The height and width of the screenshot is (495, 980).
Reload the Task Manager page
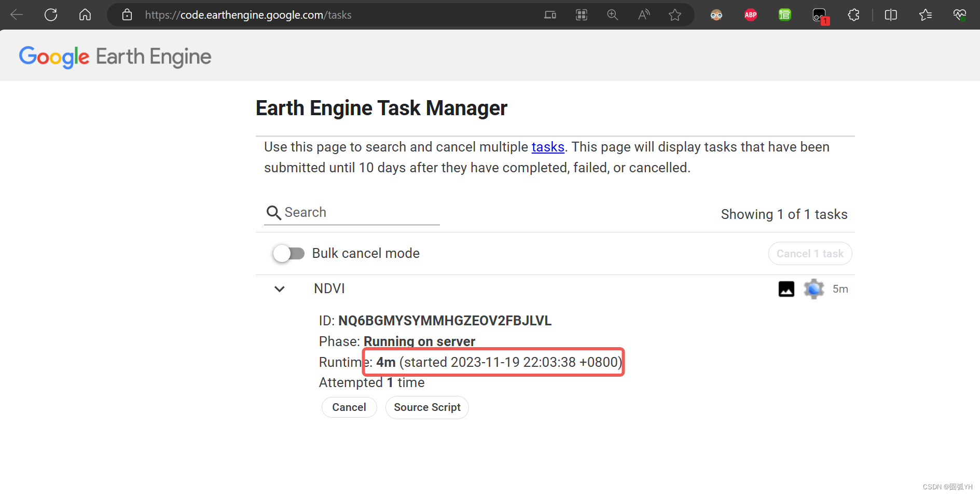coord(50,15)
